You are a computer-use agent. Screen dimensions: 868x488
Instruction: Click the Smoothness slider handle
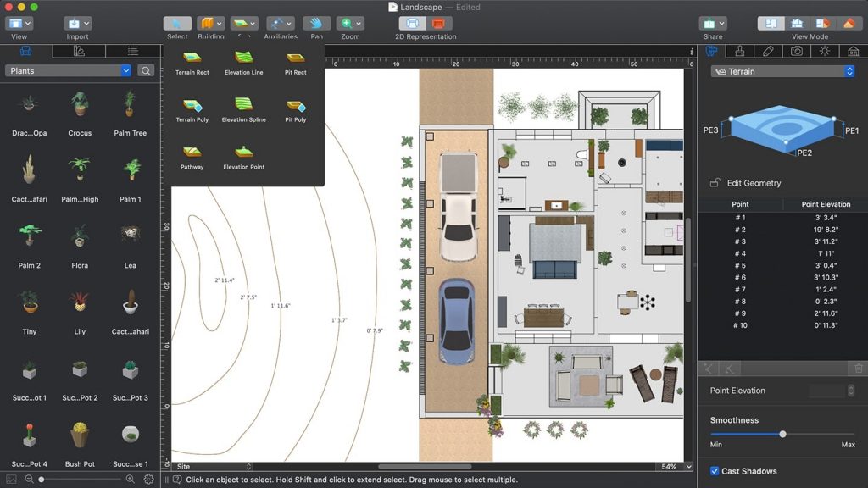click(x=782, y=434)
